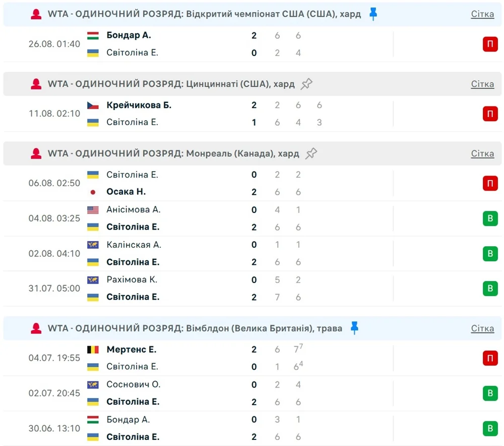Viewport: 504px width, 446px height.
Task: Open the US Open draw link (Сітка)
Action: (x=482, y=14)
